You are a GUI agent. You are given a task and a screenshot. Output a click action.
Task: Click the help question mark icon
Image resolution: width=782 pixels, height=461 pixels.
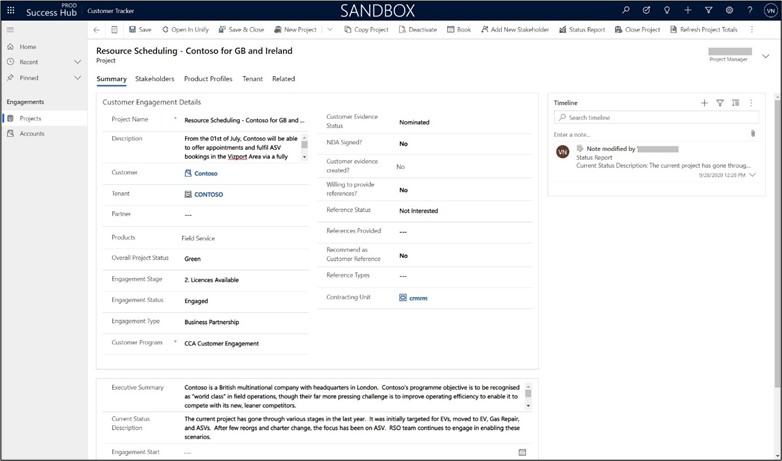coord(749,10)
